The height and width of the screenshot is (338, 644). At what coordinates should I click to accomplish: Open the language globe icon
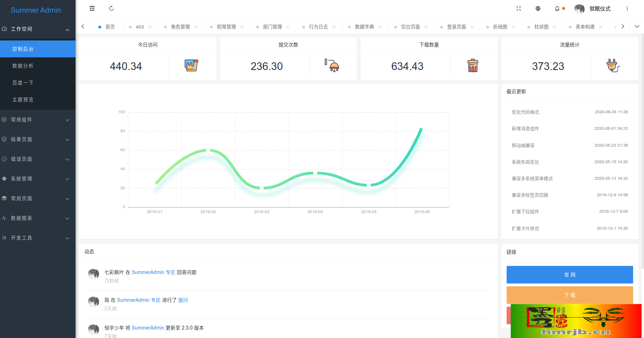coord(538,8)
